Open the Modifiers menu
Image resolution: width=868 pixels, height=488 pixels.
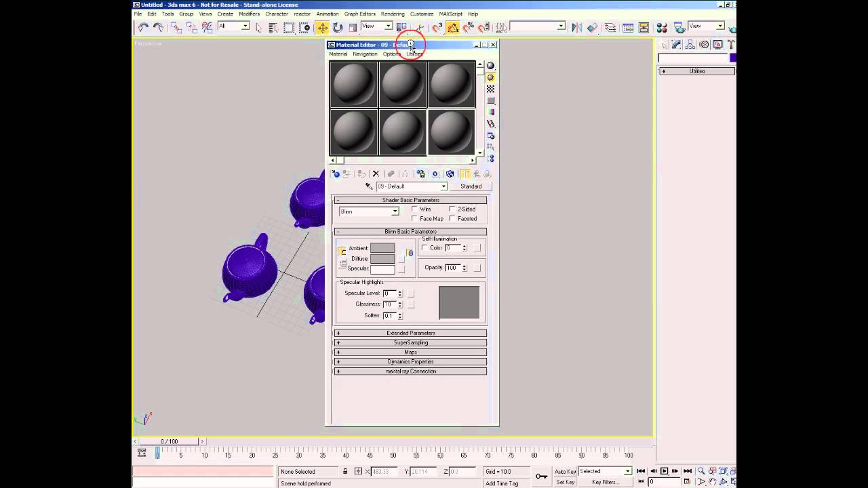click(249, 14)
